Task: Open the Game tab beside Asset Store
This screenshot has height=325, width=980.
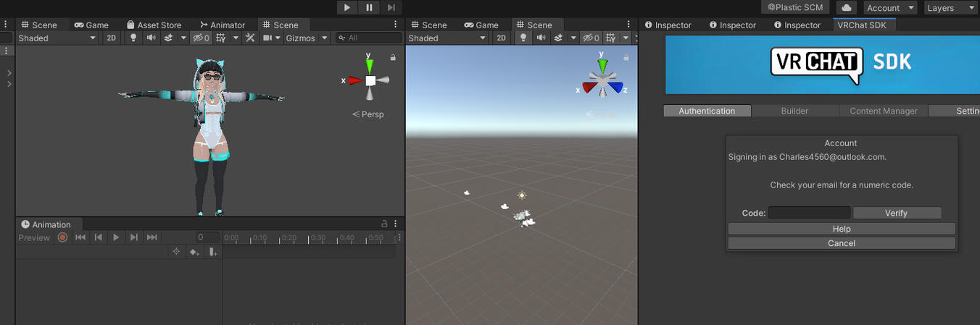Action: tap(91, 25)
